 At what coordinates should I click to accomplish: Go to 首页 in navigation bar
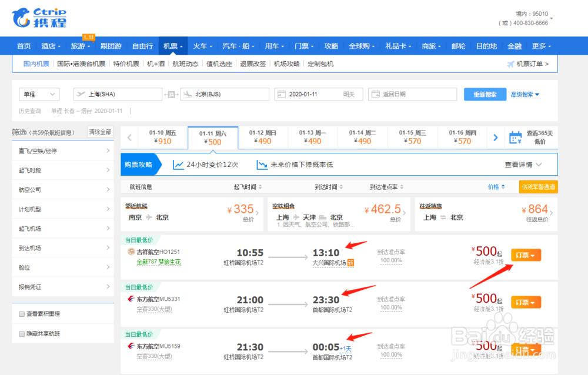tap(24, 46)
